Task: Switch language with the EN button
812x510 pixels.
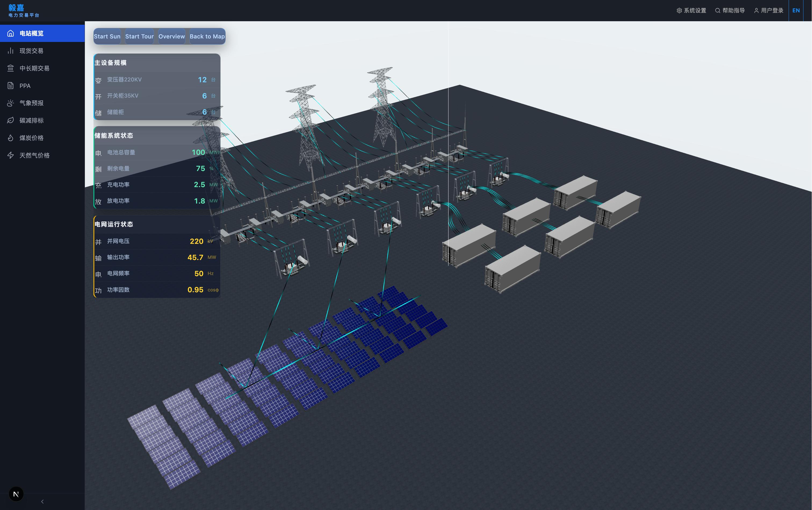Action: pos(796,10)
